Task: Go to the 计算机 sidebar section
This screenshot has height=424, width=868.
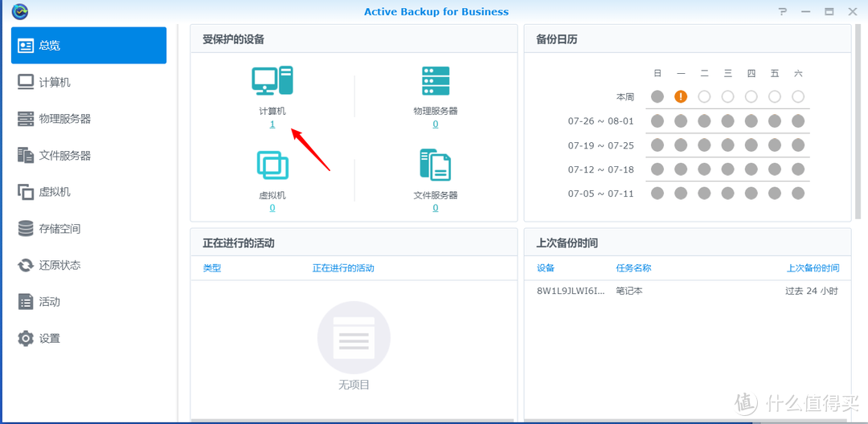Action: coord(88,83)
